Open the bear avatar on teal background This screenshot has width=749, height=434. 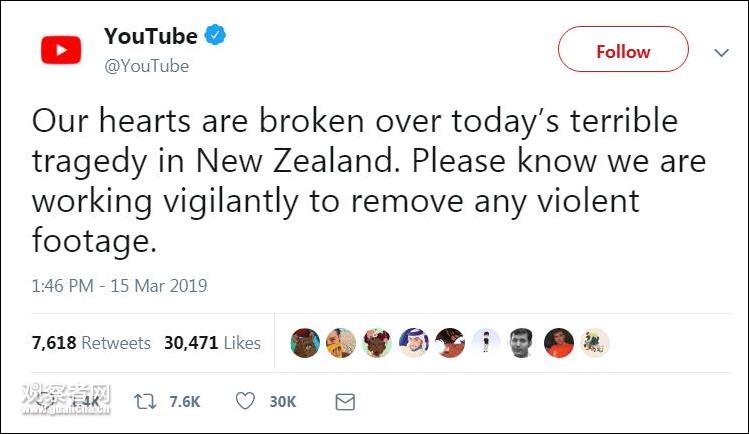(x=305, y=343)
